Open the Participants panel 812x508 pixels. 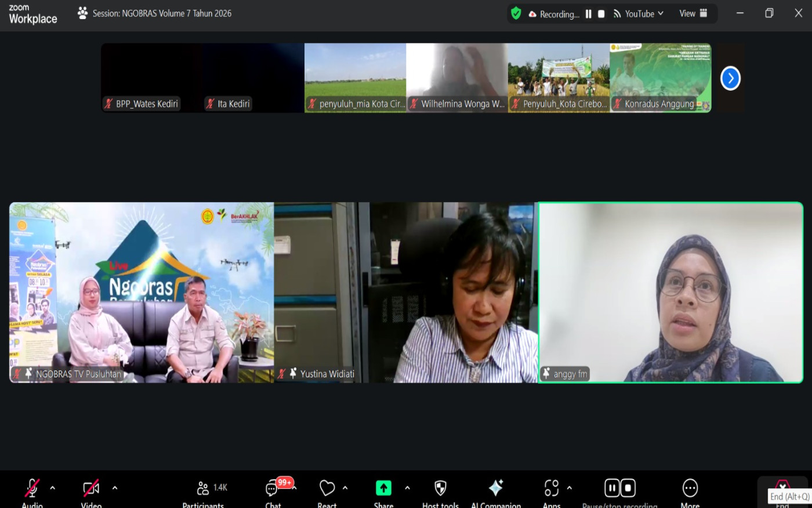pyautogui.click(x=204, y=489)
